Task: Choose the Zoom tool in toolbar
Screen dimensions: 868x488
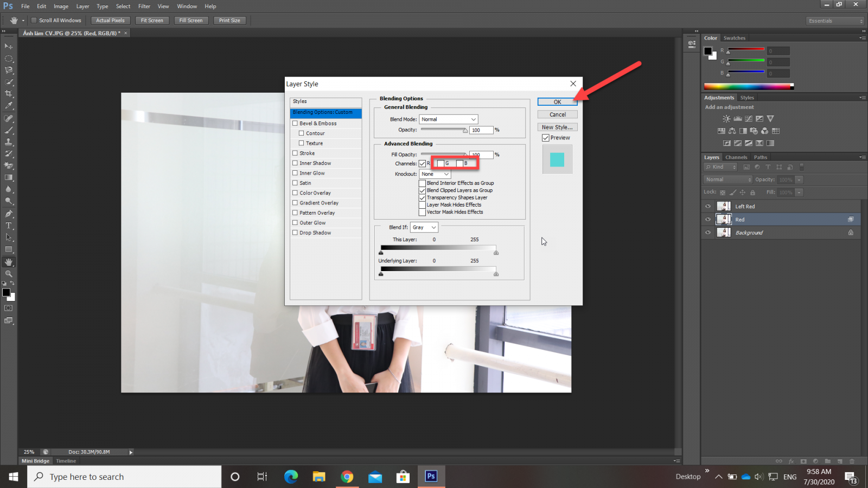Action: (x=9, y=274)
